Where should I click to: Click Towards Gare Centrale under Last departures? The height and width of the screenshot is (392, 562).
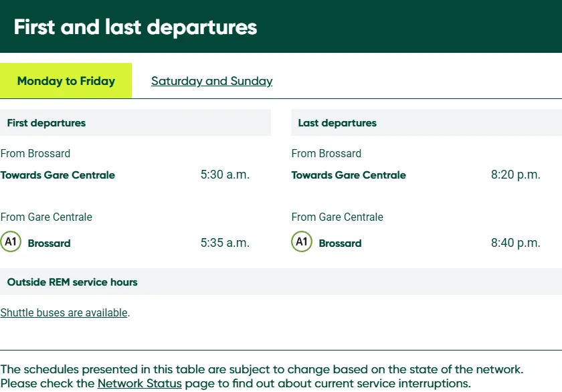click(349, 175)
